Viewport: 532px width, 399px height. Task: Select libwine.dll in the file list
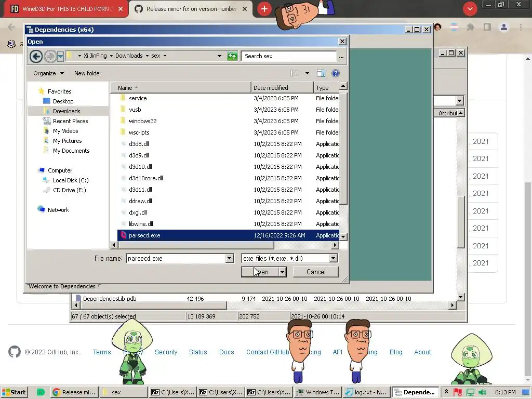coord(141,224)
